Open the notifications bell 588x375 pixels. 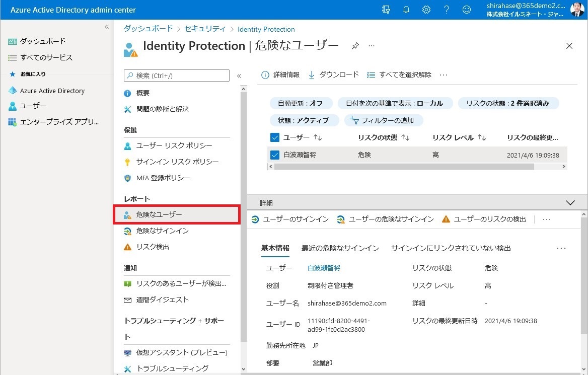tap(406, 10)
